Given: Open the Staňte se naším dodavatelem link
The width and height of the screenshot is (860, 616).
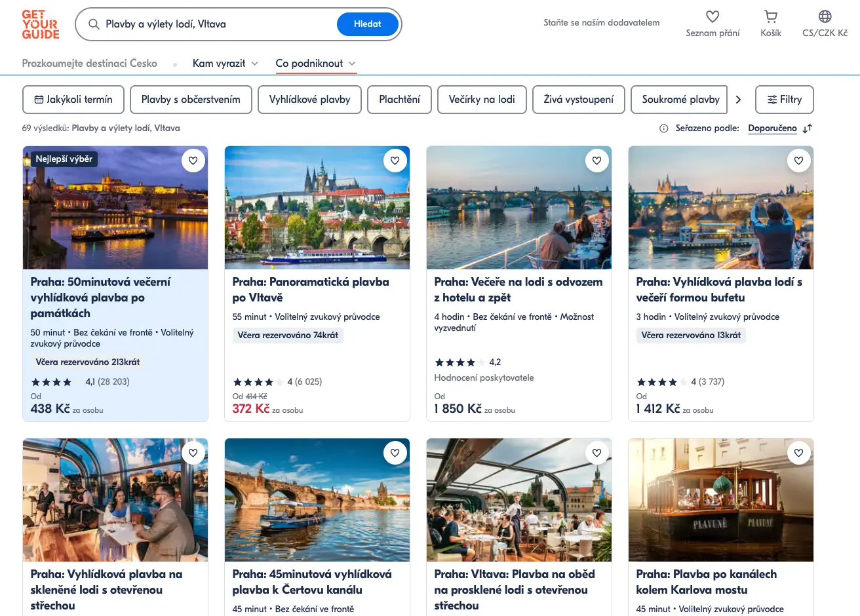Looking at the screenshot, I should (x=601, y=22).
